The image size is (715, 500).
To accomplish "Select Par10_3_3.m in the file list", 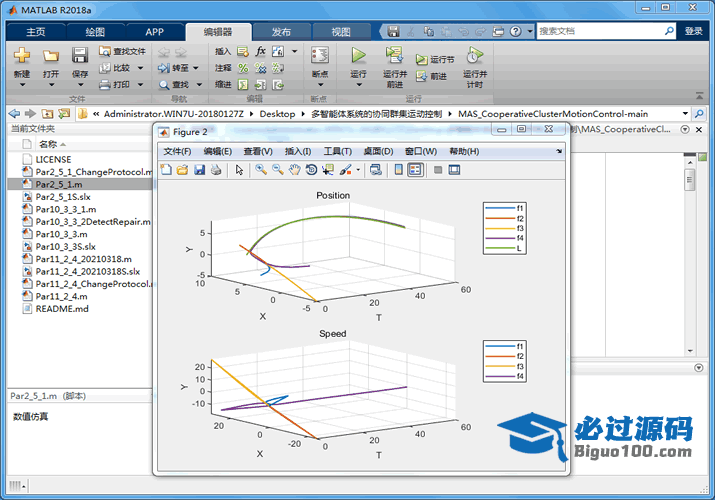I will tap(61, 234).
